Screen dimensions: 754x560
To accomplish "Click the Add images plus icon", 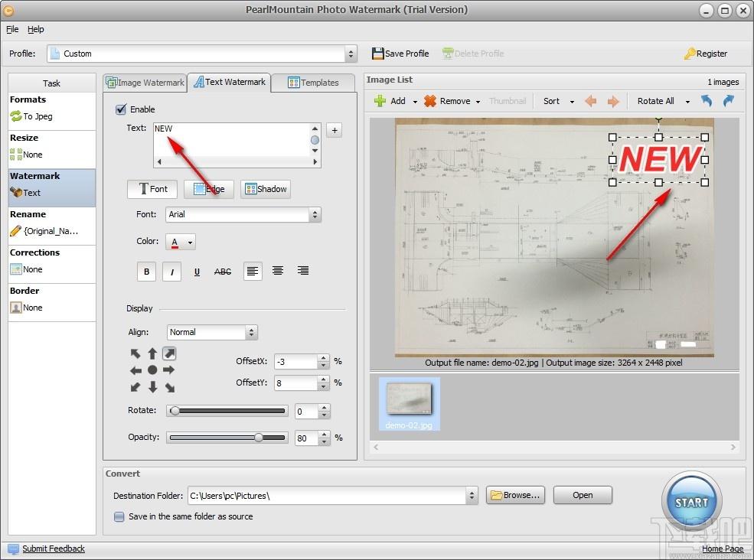I will click(x=380, y=101).
